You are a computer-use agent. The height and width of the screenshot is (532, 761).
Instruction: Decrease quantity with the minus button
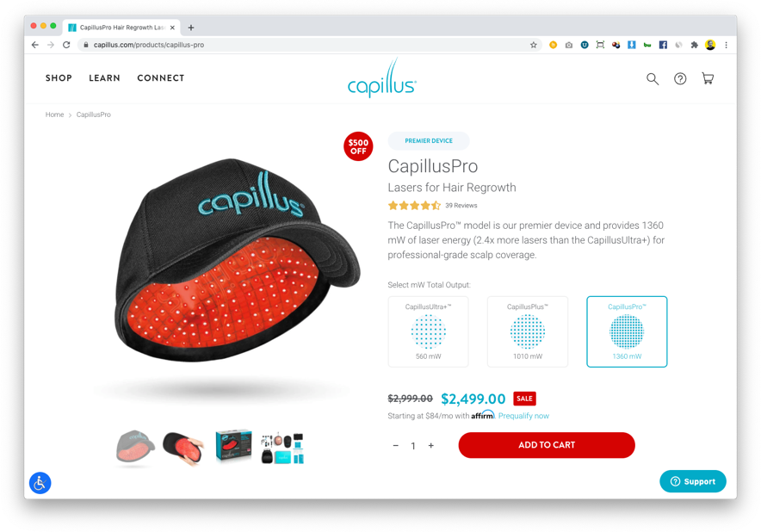[395, 446]
